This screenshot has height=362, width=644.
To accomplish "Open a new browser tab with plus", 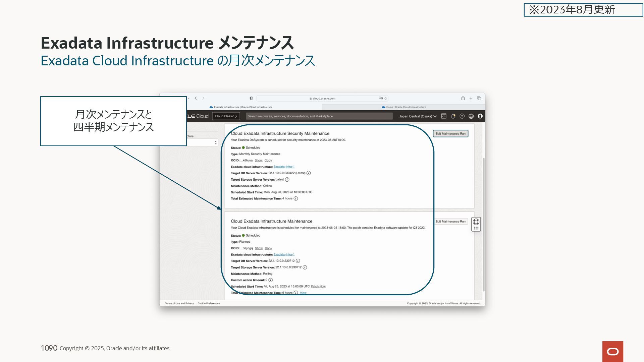I will 471,98.
